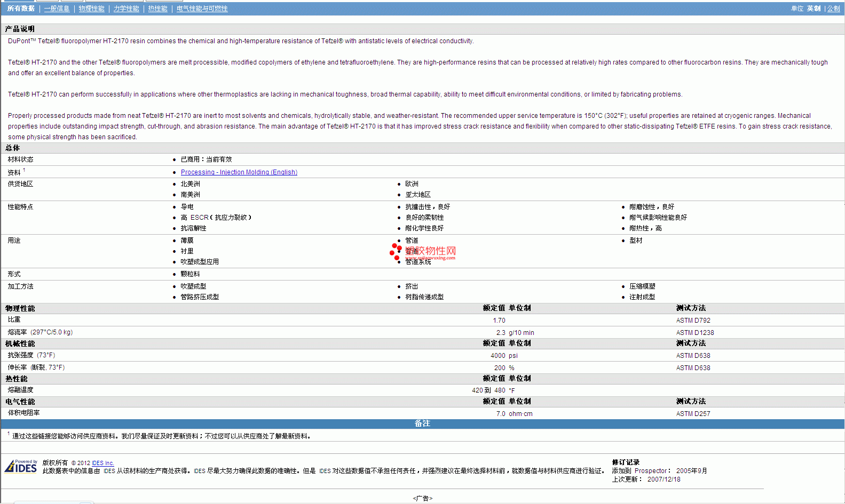Click the 机械性能 section header
Screen dimensions: 845x504
click(20, 344)
